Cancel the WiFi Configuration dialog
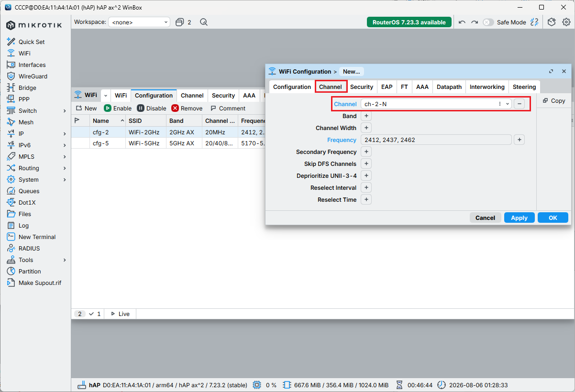This screenshot has width=575, height=392. (485, 218)
